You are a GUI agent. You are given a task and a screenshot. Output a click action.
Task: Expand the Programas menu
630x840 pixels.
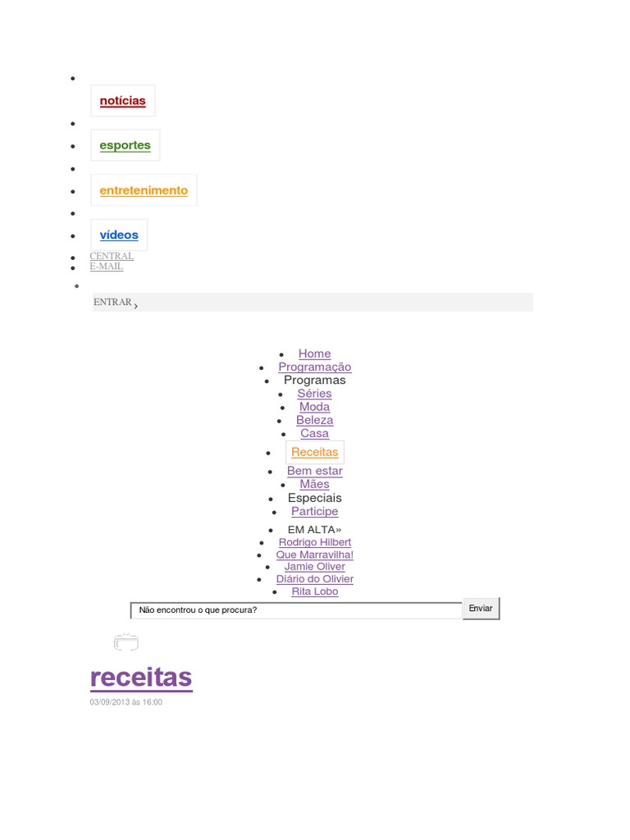pyautogui.click(x=314, y=380)
